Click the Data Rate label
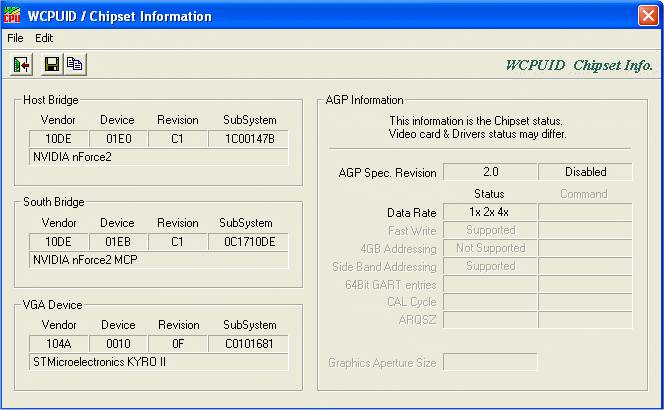664x410 pixels. coord(412,213)
